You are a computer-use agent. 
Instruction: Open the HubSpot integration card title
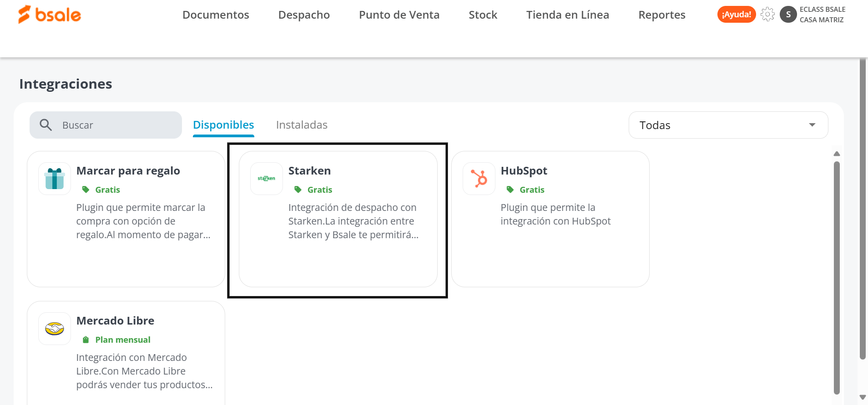coord(524,171)
